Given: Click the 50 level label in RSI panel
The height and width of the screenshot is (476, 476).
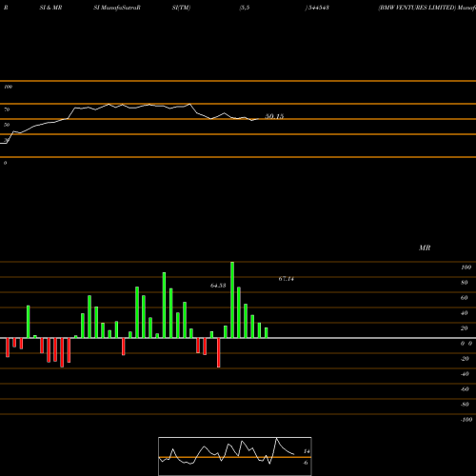Looking at the screenshot, I should pyautogui.click(x=7, y=125).
